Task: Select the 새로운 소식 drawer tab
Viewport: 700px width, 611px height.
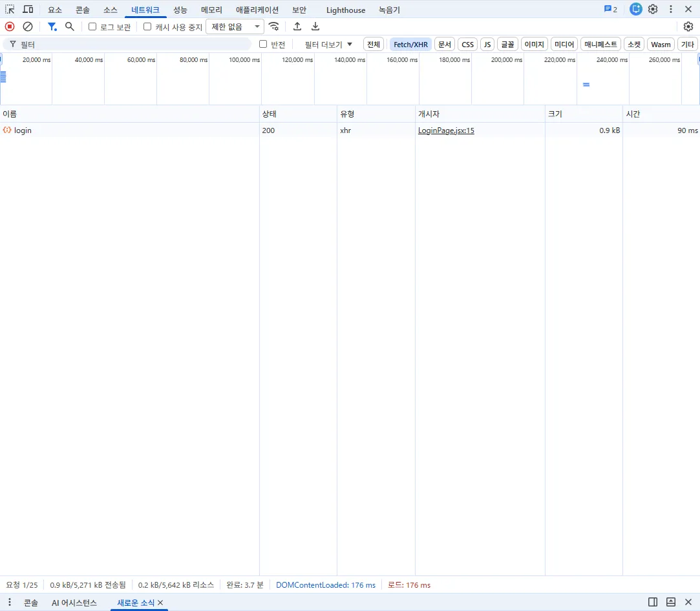Action: pyautogui.click(x=136, y=603)
